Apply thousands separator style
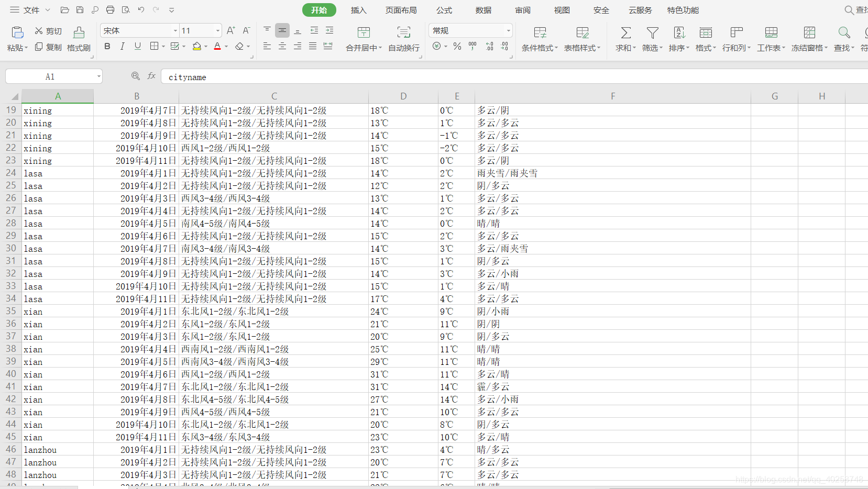The height and width of the screenshot is (489, 868). (473, 47)
